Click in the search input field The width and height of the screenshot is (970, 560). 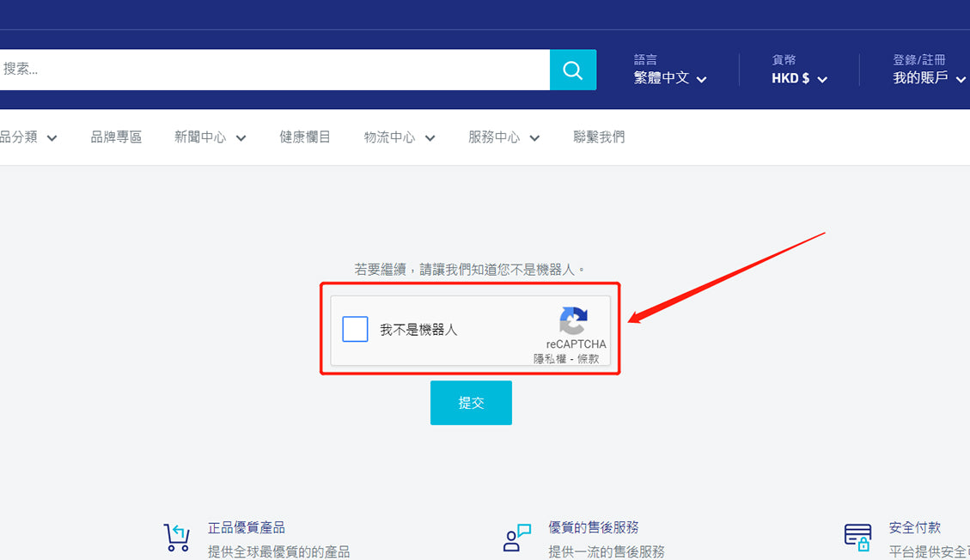click(275, 70)
